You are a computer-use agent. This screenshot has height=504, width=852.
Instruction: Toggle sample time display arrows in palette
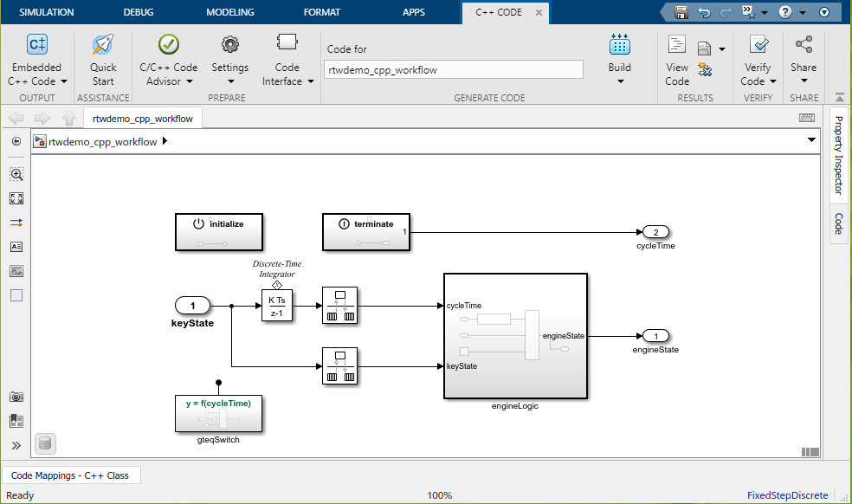pos(16,223)
